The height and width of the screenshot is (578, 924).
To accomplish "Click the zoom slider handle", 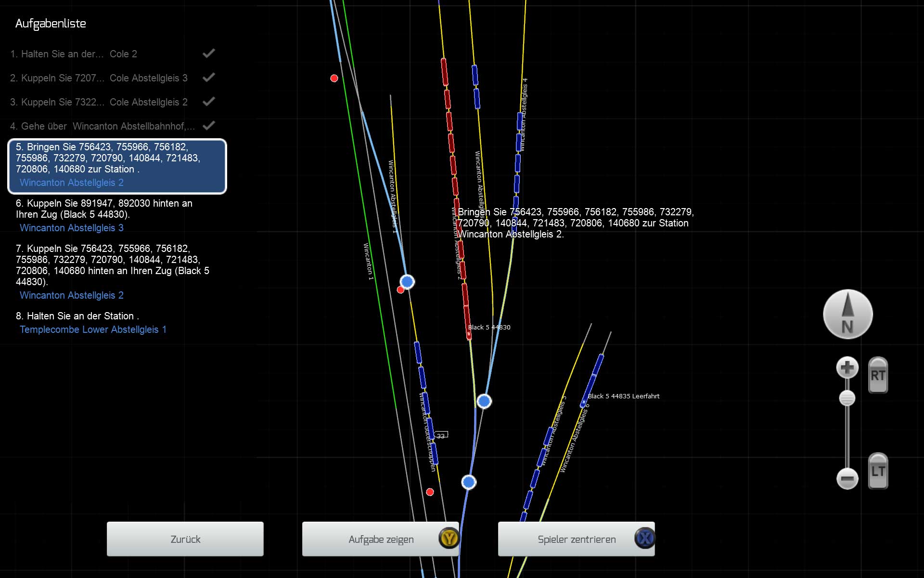I will [847, 398].
